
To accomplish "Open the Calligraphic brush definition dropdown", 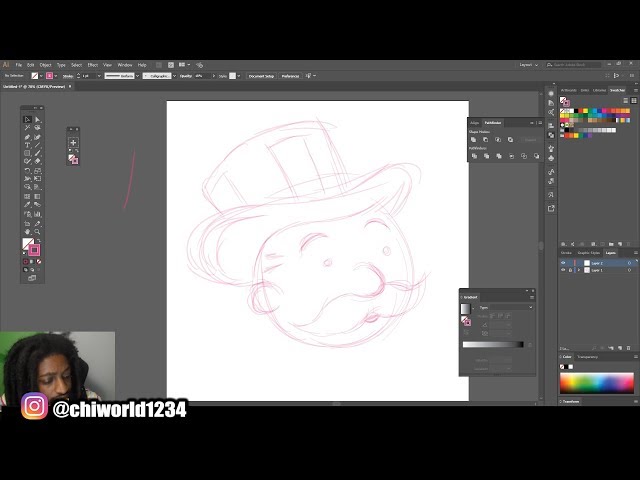I will click(174, 76).
